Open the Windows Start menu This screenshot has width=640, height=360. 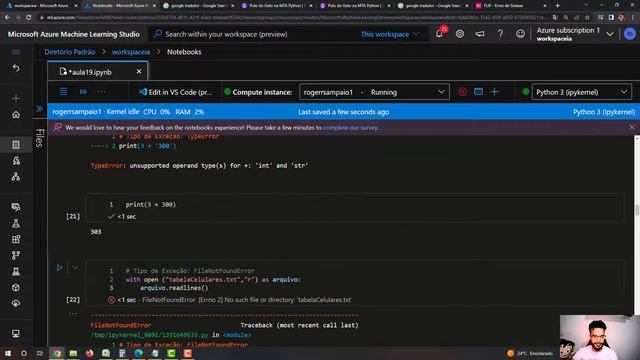[x=8, y=353]
